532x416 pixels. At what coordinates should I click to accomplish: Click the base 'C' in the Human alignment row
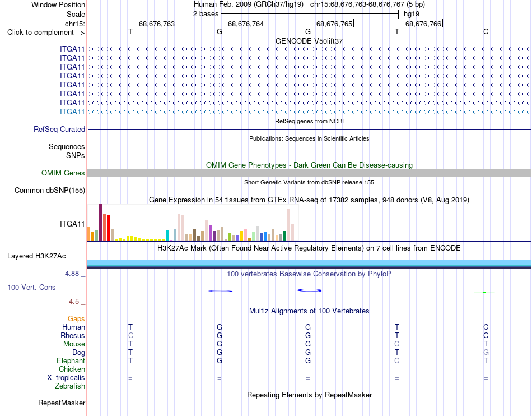pyautogui.click(x=486, y=327)
